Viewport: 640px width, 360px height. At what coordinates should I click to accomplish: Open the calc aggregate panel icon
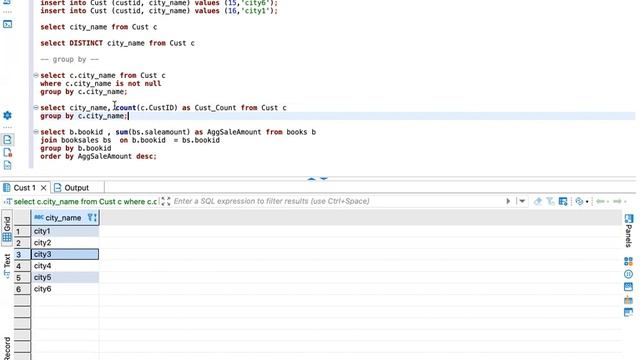[x=629, y=300]
